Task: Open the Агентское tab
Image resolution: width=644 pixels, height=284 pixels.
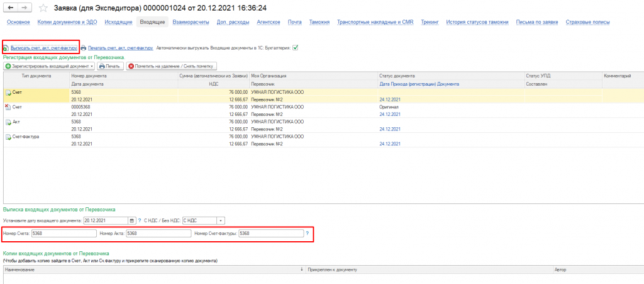Action: pos(269,22)
